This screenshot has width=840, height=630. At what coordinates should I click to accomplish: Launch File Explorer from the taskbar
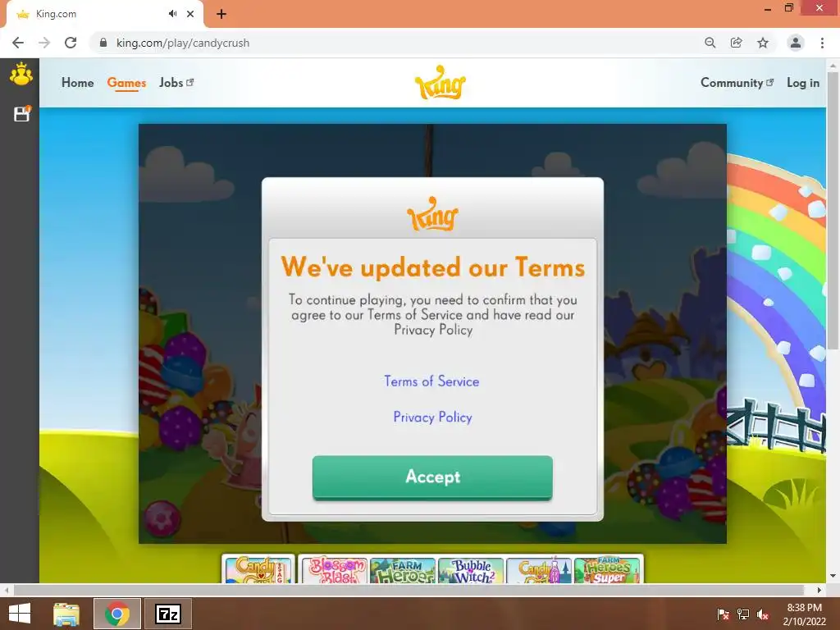[x=66, y=614]
